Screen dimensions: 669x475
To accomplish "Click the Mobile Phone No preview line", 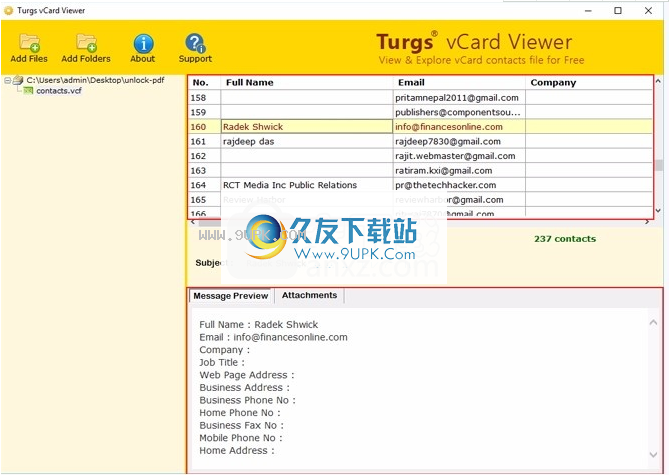I will coord(241,438).
